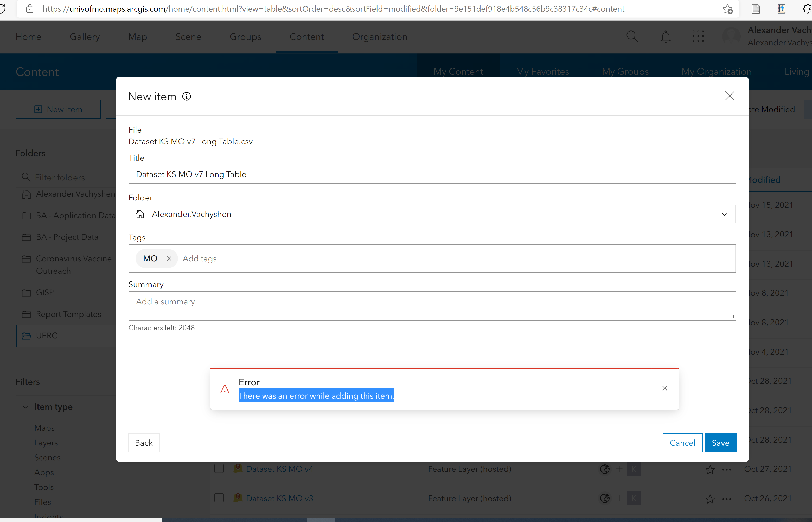Click the search magnifier in the header
This screenshot has width=812, height=522.
pyautogui.click(x=632, y=36)
